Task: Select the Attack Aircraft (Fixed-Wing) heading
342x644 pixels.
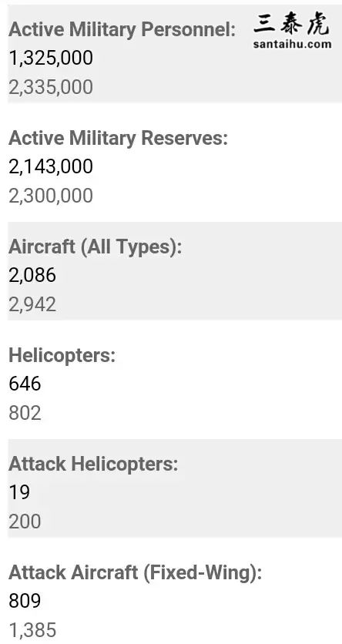Action: (135, 573)
